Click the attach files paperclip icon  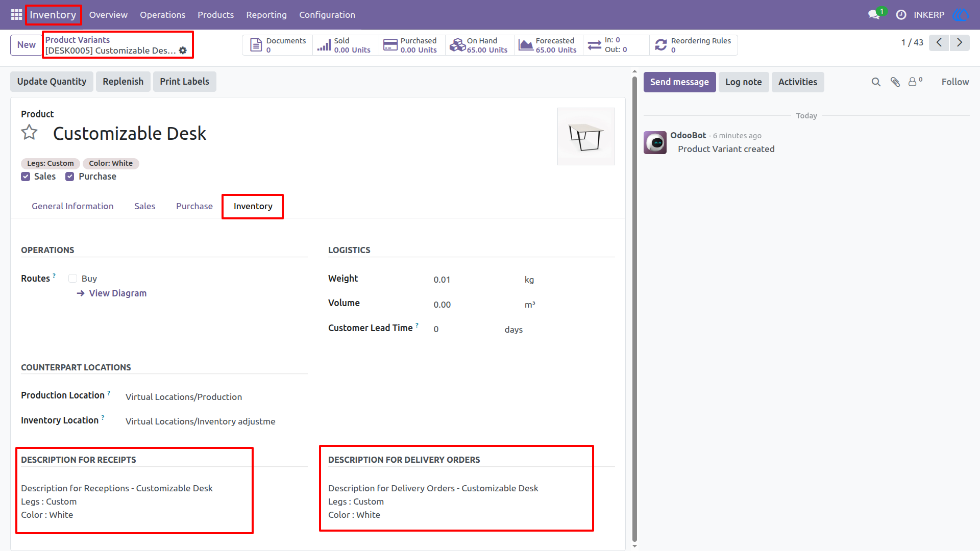pos(895,82)
